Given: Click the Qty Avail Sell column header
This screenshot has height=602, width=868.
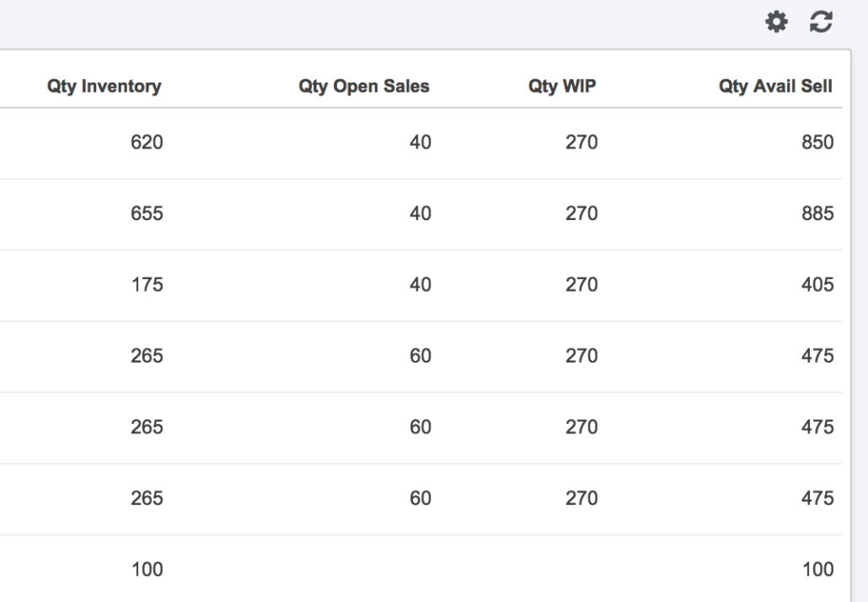Looking at the screenshot, I should [x=774, y=85].
